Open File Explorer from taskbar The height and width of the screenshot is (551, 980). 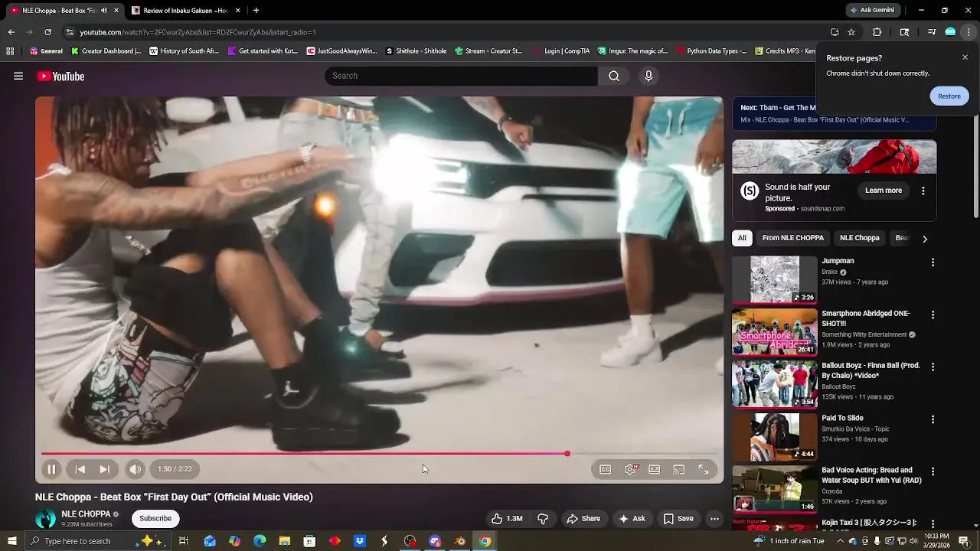[285, 541]
